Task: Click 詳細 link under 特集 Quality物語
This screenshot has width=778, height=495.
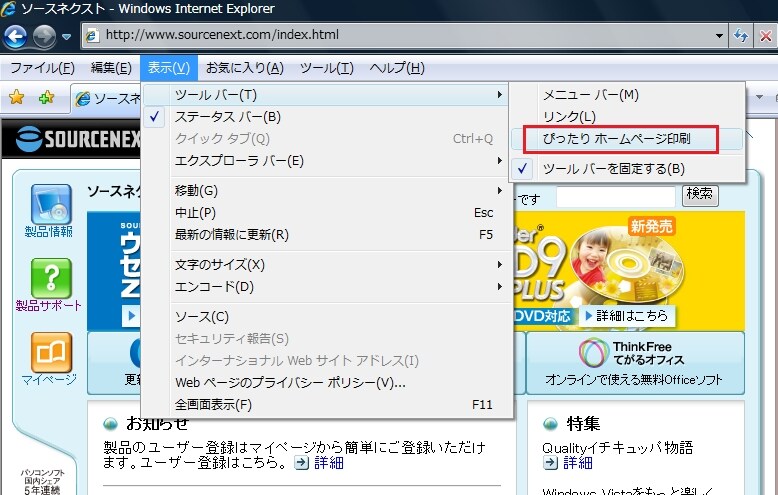Action: point(578,463)
